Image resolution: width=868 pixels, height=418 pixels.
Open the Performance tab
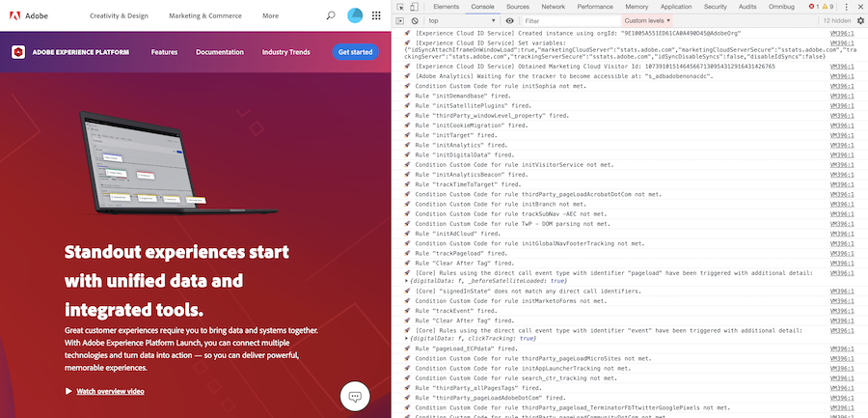point(595,7)
